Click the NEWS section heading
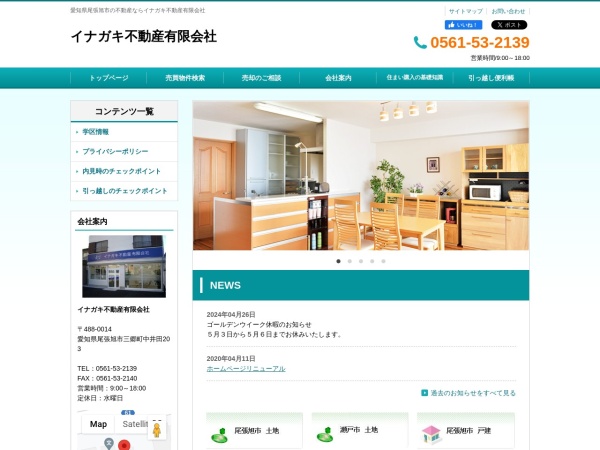The height and width of the screenshot is (450, 600). [225, 285]
